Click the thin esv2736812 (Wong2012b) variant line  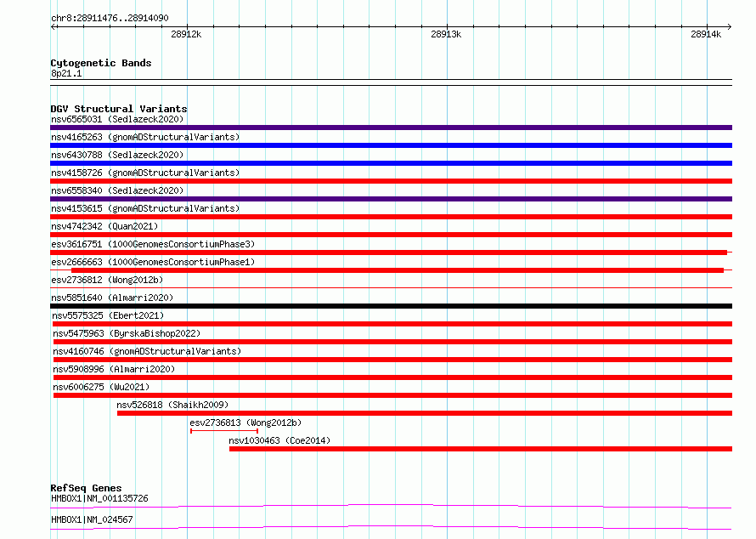point(391,288)
